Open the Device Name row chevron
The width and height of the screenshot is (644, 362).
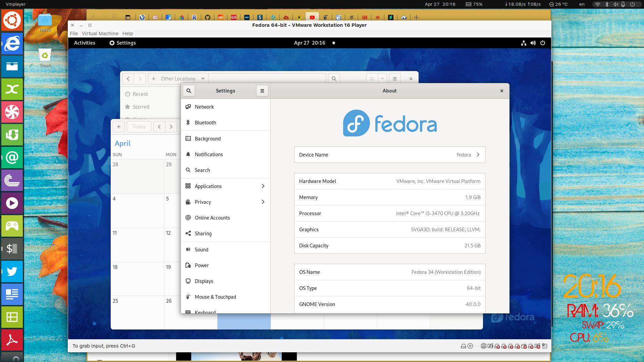coord(478,155)
